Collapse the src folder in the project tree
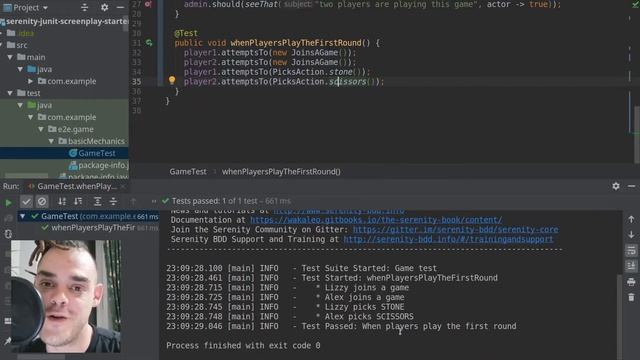 point(2,45)
